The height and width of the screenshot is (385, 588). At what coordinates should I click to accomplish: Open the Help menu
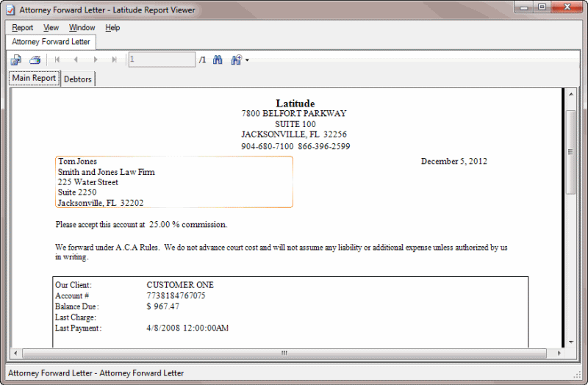[x=112, y=27]
